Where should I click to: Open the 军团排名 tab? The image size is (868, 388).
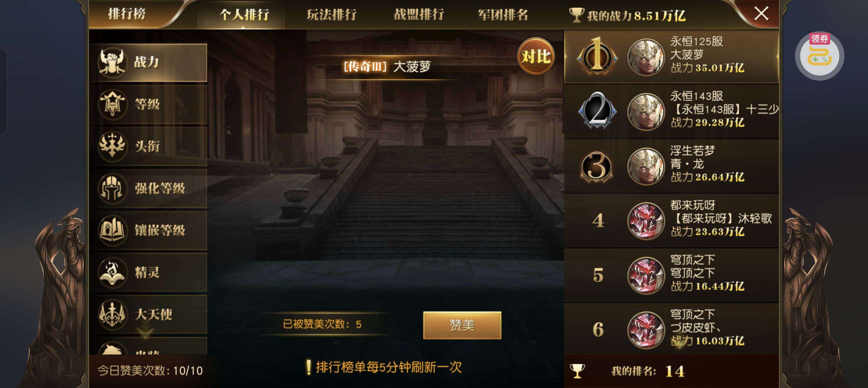[503, 15]
